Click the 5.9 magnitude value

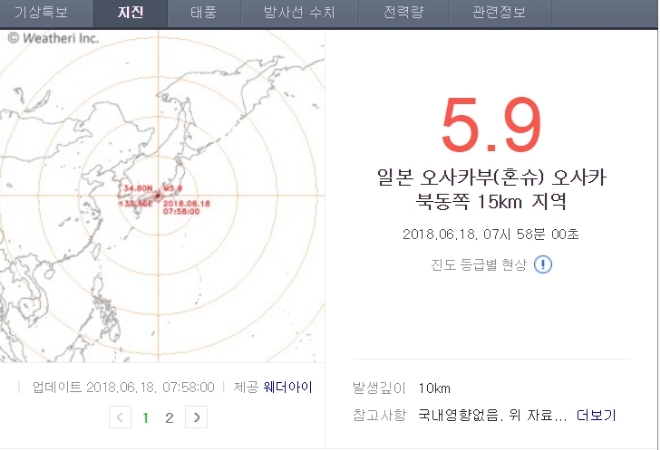[491, 125]
